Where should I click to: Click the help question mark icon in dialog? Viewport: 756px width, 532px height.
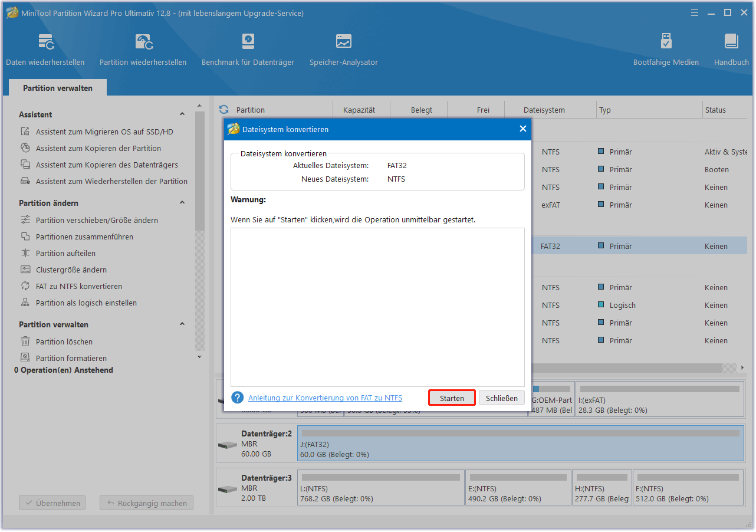tap(237, 398)
